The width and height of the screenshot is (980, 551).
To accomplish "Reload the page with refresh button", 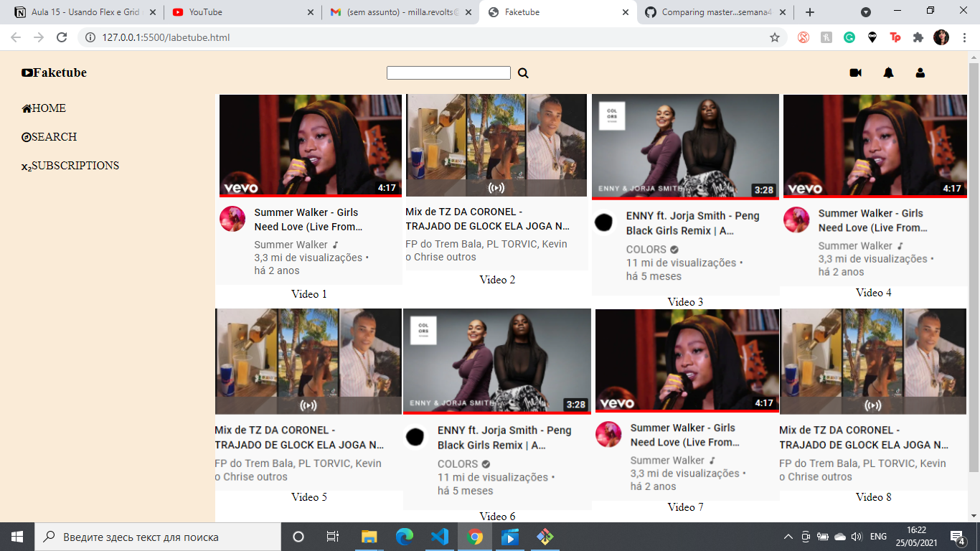I will pyautogui.click(x=62, y=37).
